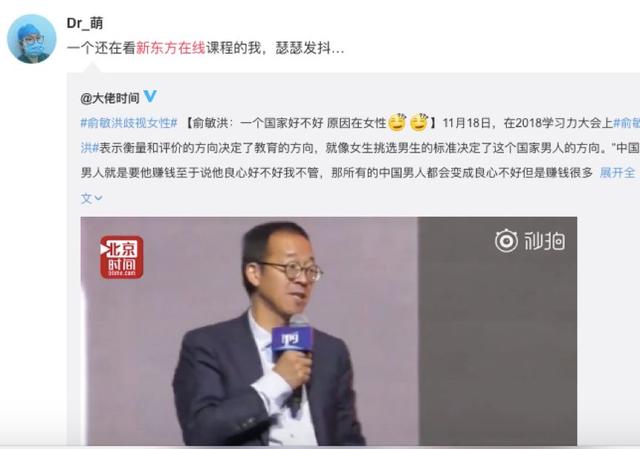Click the Dr_萌 username

[85, 23]
